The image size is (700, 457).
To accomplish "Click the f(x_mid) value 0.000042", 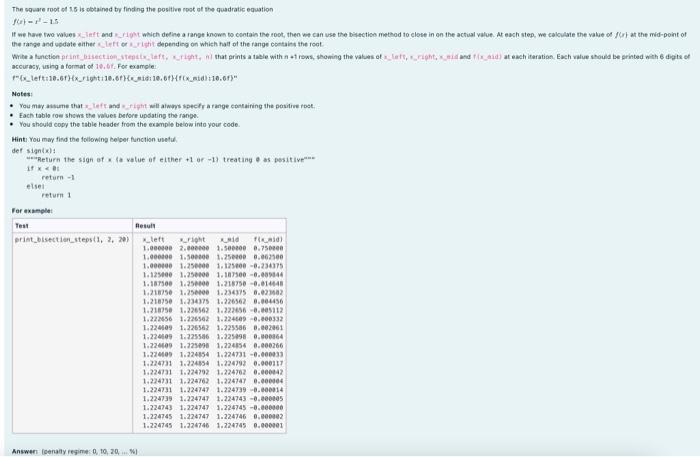I will pos(268,372).
